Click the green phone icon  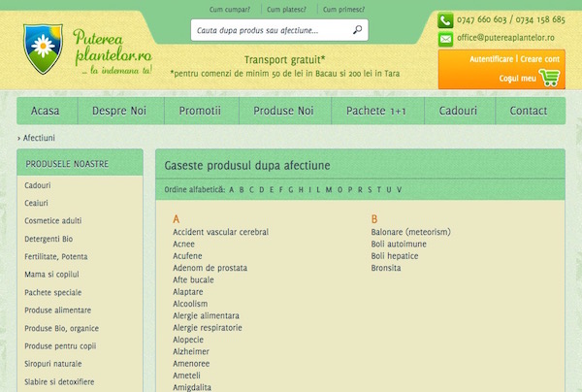click(x=445, y=19)
